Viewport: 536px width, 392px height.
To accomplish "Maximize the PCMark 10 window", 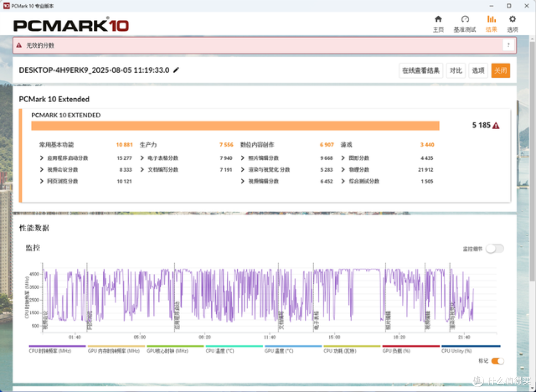I will pyautogui.click(x=509, y=6).
